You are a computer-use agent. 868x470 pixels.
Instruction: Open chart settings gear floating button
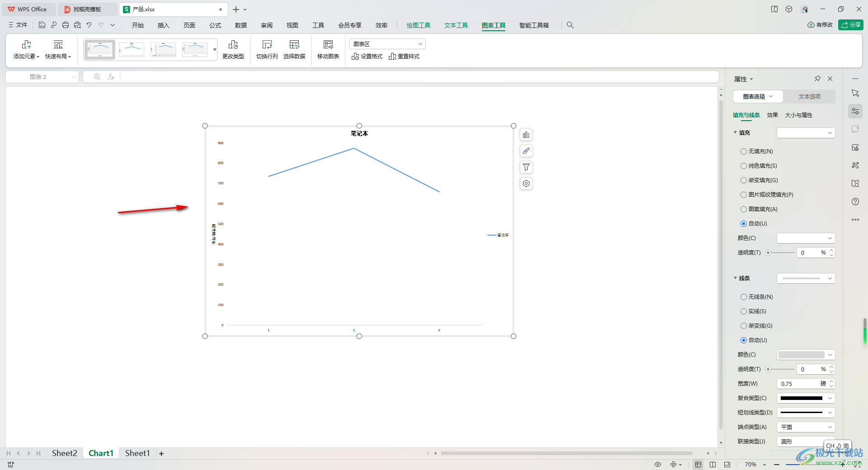click(526, 183)
